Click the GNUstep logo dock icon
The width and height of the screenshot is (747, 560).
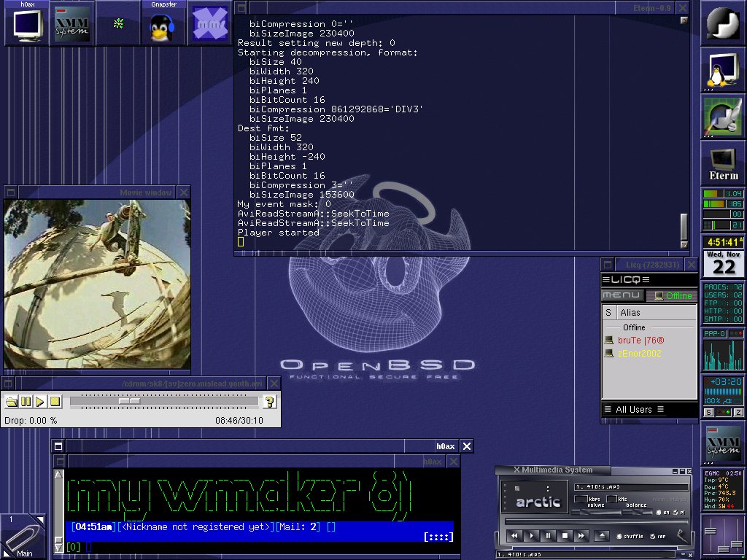pos(723,23)
